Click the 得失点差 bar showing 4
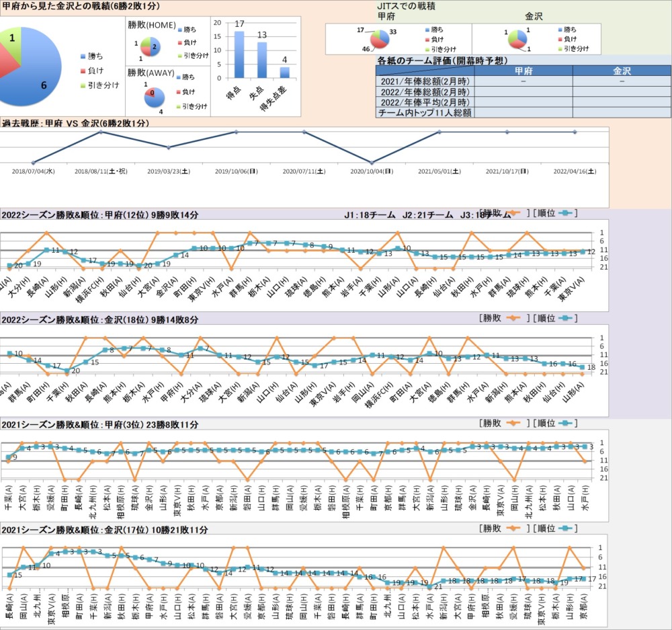The image size is (672, 630). click(x=284, y=73)
